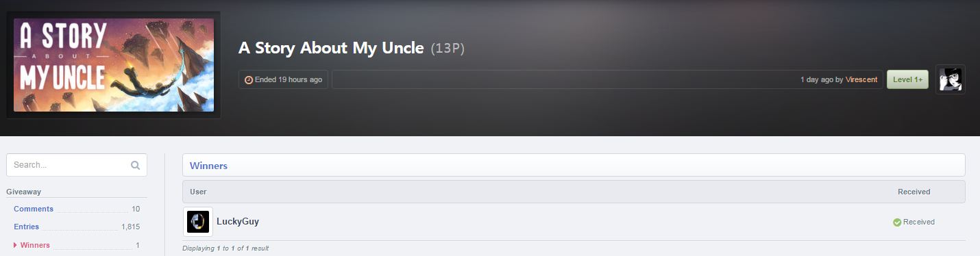Viewport: 980px width, 256px height.
Task: Click the magnifier icon in the search box
Action: point(135,165)
